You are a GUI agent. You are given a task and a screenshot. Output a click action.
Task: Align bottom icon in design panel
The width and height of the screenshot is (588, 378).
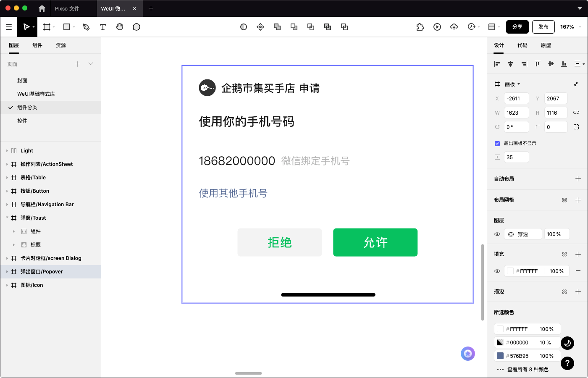click(x=564, y=64)
